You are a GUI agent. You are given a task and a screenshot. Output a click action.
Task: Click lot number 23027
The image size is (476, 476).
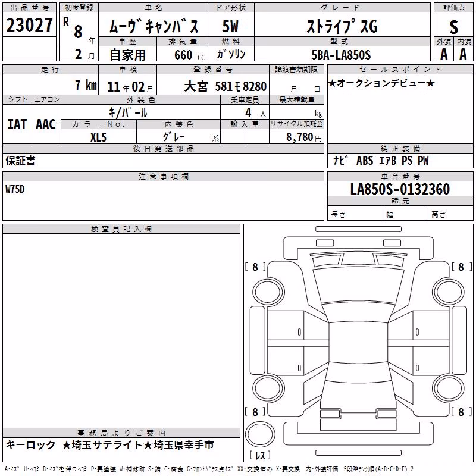[29, 25]
